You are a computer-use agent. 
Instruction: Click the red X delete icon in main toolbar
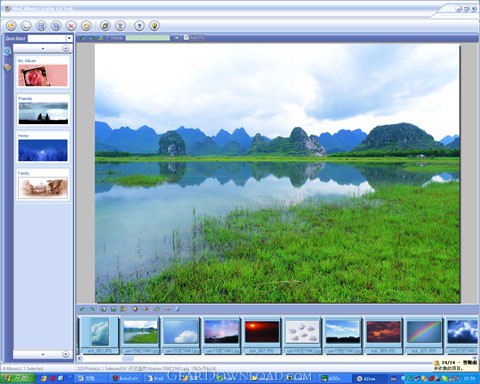[71, 26]
